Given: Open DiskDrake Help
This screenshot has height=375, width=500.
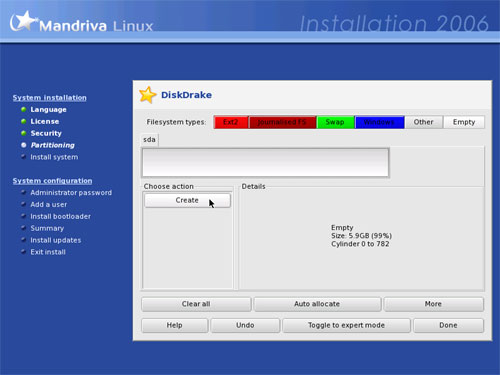Looking at the screenshot, I should pyautogui.click(x=175, y=325).
